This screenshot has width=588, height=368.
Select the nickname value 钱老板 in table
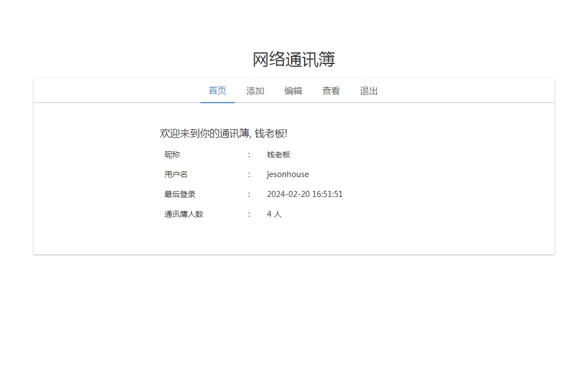(x=279, y=155)
